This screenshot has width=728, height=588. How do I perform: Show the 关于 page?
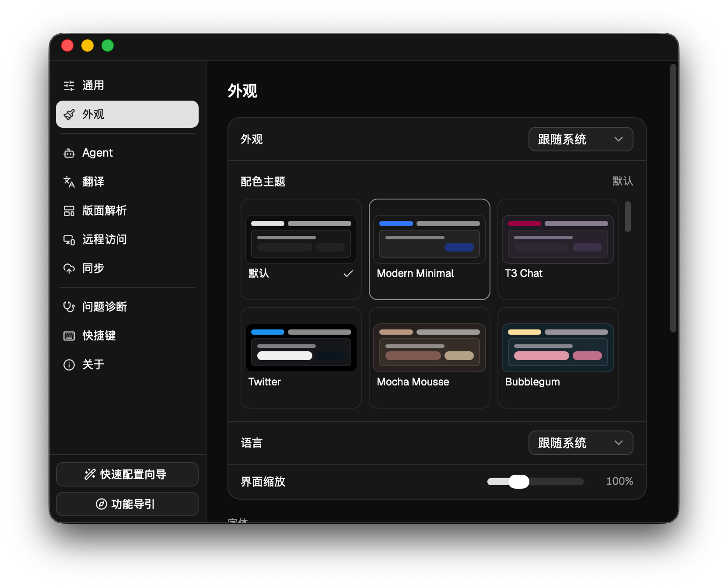click(127, 365)
